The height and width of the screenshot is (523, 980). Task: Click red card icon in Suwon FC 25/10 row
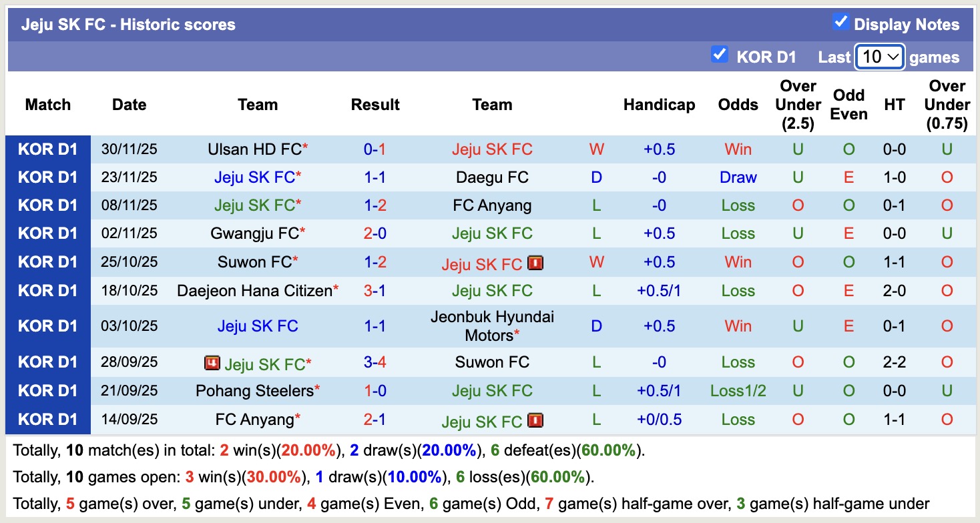(535, 263)
